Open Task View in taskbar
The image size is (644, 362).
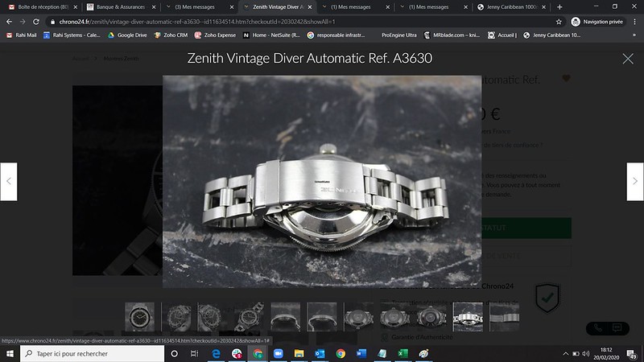(x=194, y=353)
